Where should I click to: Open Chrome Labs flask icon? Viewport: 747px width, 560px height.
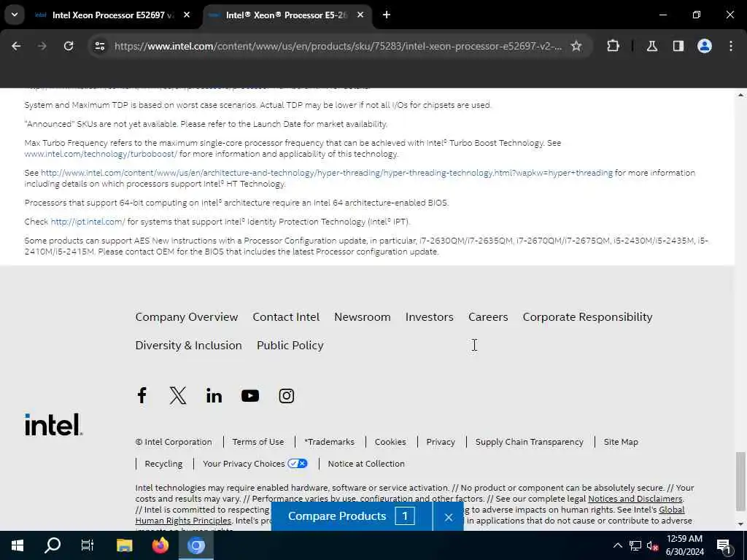pos(652,46)
